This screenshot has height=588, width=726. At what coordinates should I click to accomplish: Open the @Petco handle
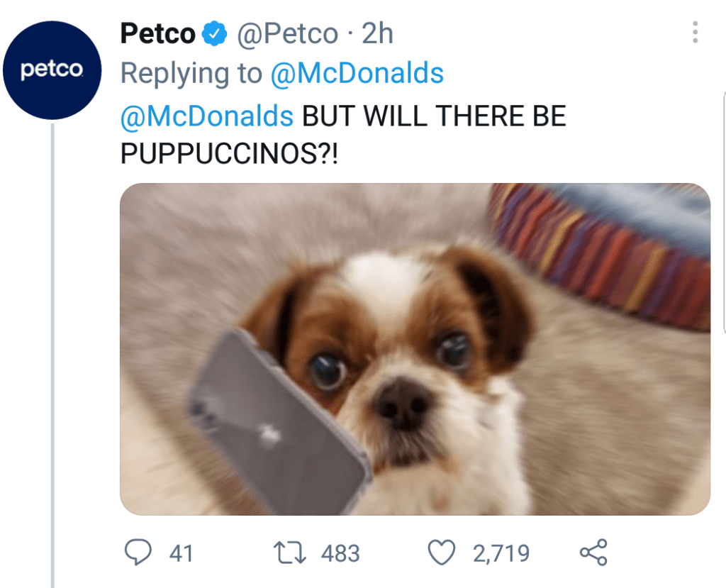click(x=287, y=34)
